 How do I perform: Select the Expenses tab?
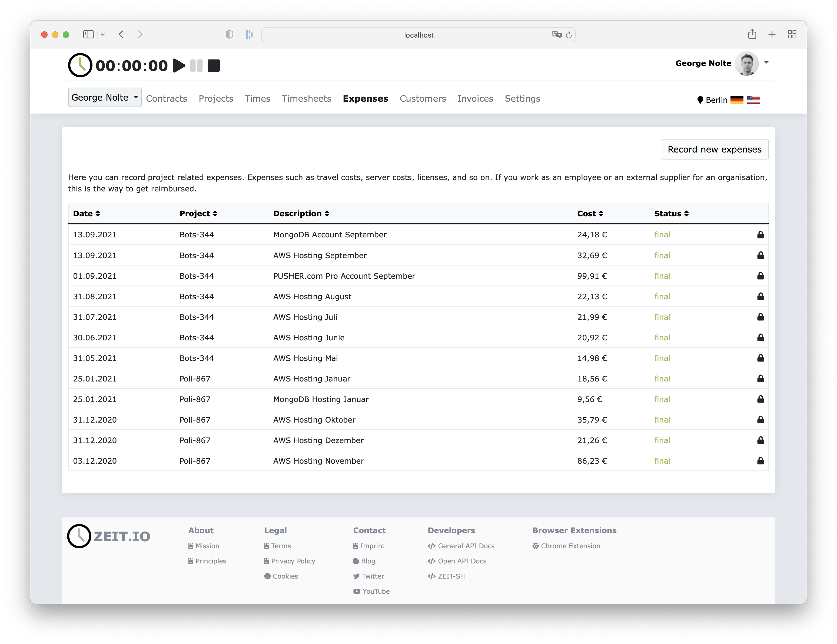[366, 98]
